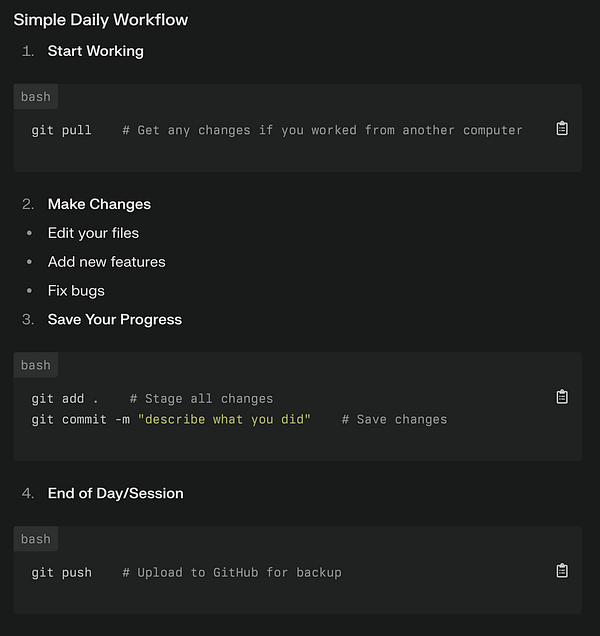600x636 pixels.
Task: Click the git push command text
Action: (x=61, y=572)
